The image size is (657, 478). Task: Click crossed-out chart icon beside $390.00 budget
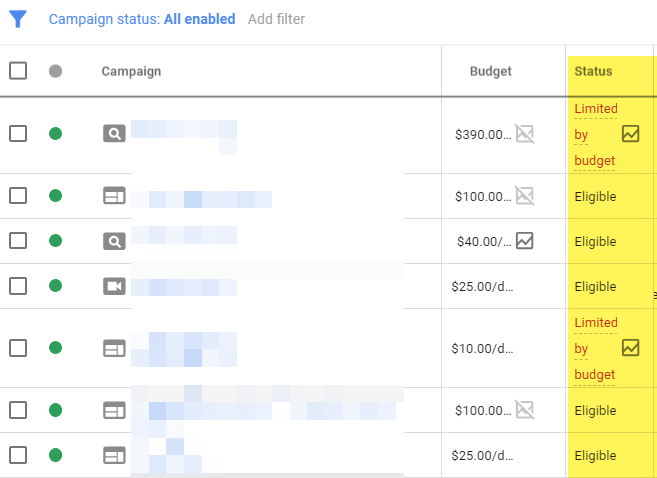(525, 133)
